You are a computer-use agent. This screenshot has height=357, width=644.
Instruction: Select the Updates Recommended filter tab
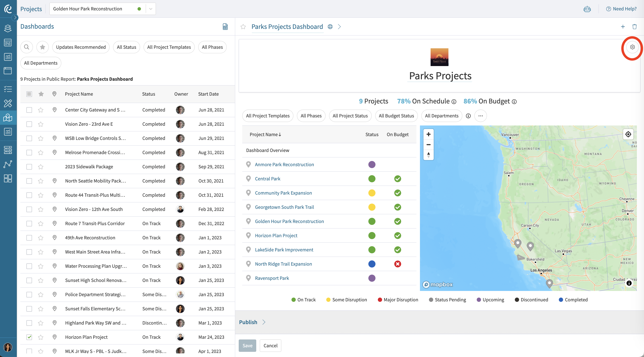point(81,47)
